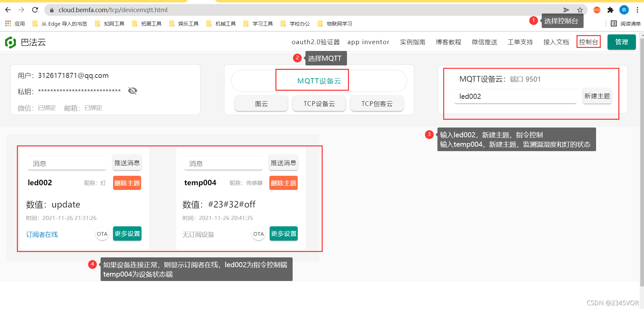Open the 娱乐工具 bookmark folder
This screenshot has width=644, height=309.
(184, 24)
